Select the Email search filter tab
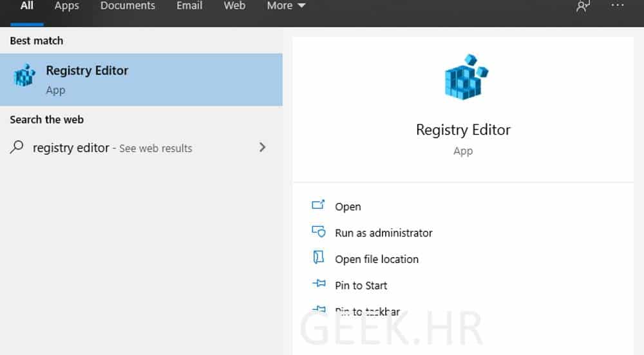Viewport: 644px width, 355px height. [189, 6]
